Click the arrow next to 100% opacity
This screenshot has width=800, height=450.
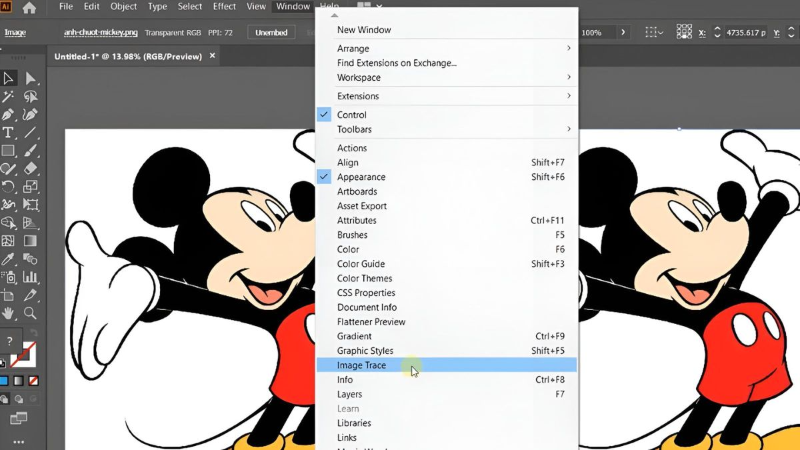point(623,32)
